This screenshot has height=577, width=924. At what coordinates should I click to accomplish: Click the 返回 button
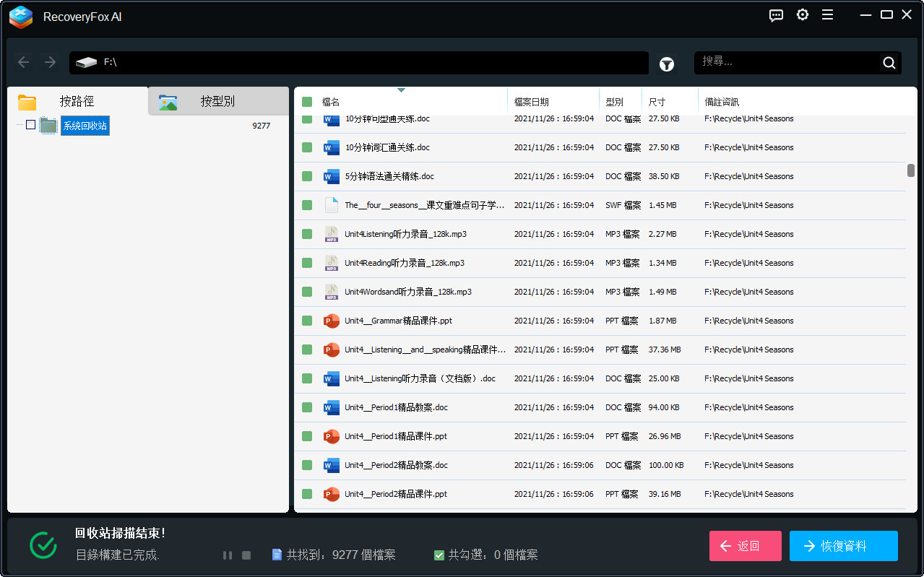tap(745, 546)
